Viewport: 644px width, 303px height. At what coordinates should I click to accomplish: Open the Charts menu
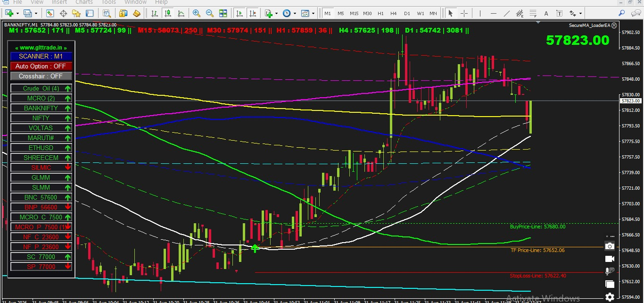tap(84, 2)
